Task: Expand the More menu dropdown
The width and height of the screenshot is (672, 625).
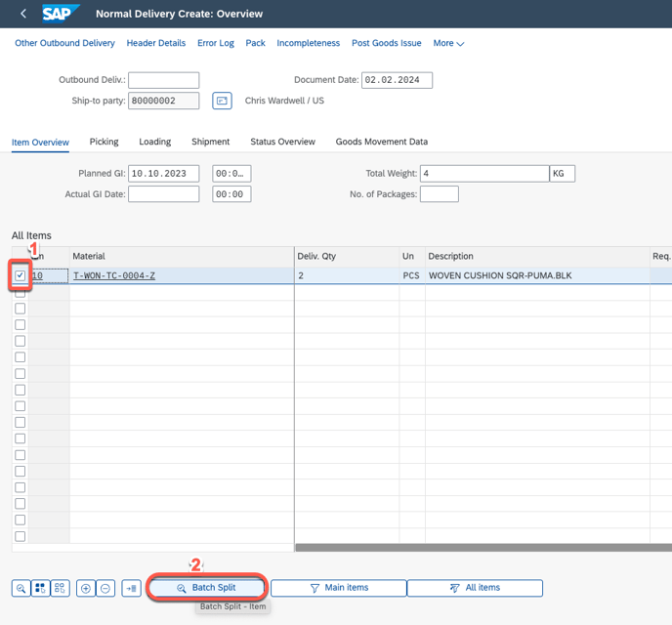Action: click(448, 43)
